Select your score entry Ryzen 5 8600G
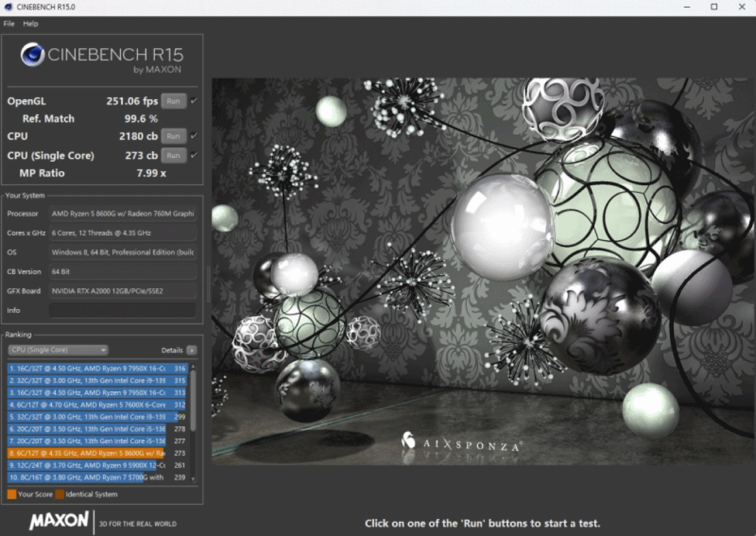Viewport: 756px width, 536px height. pyautogui.click(x=98, y=453)
